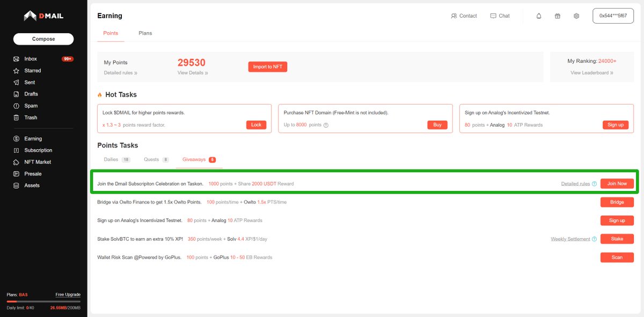This screenshot has height=317, width=644.
Task: Click the Bridge via Owlto Finance text
Action: point(150,202)
